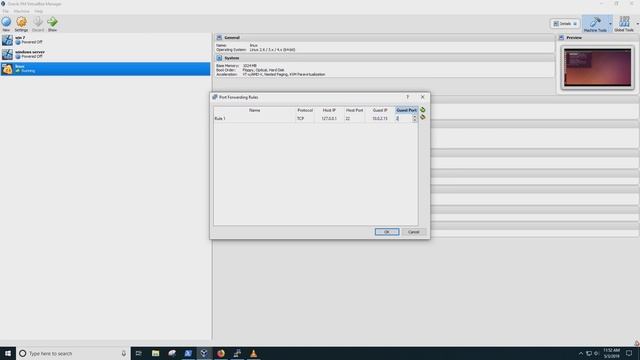This screenshot has width=640, height=360.
Task: Click the Guest Port input field
Action: [403, 118]
